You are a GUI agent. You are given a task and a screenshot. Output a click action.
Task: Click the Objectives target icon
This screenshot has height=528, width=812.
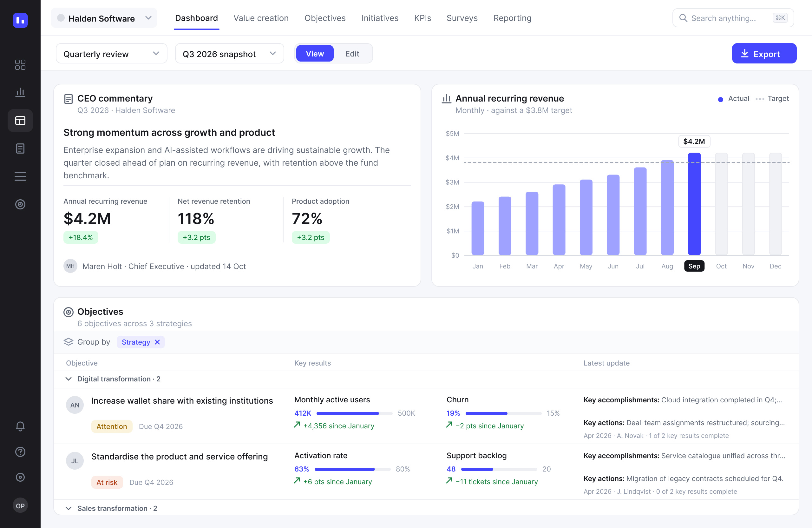coord(68,312)
